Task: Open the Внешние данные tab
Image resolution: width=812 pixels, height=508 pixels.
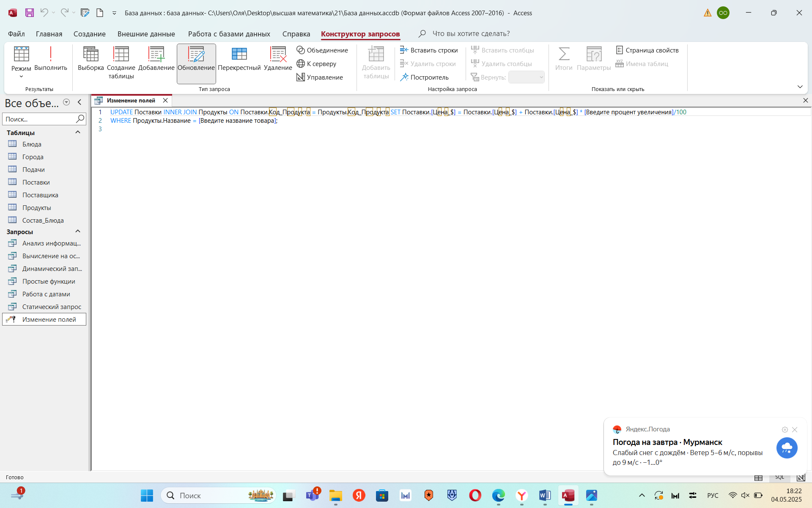Action: [x=146, y=34]
